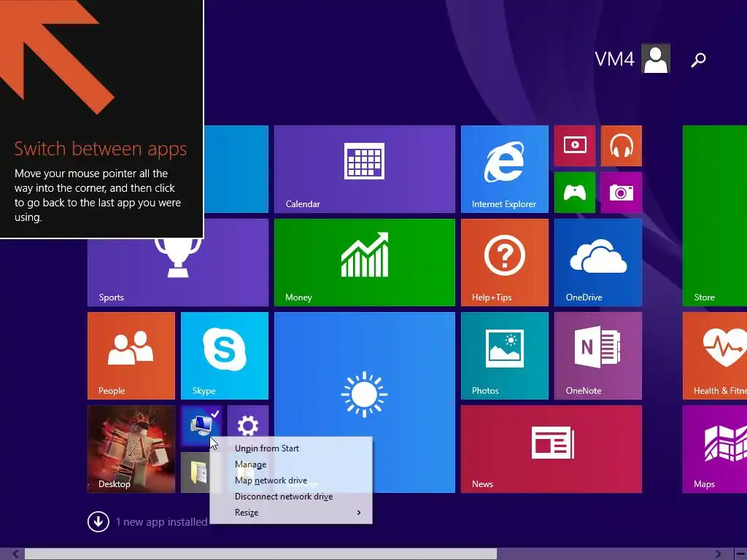The image size is (747, 560).
Task: Click the scrollbar right arrow
Action: (719, 554)
